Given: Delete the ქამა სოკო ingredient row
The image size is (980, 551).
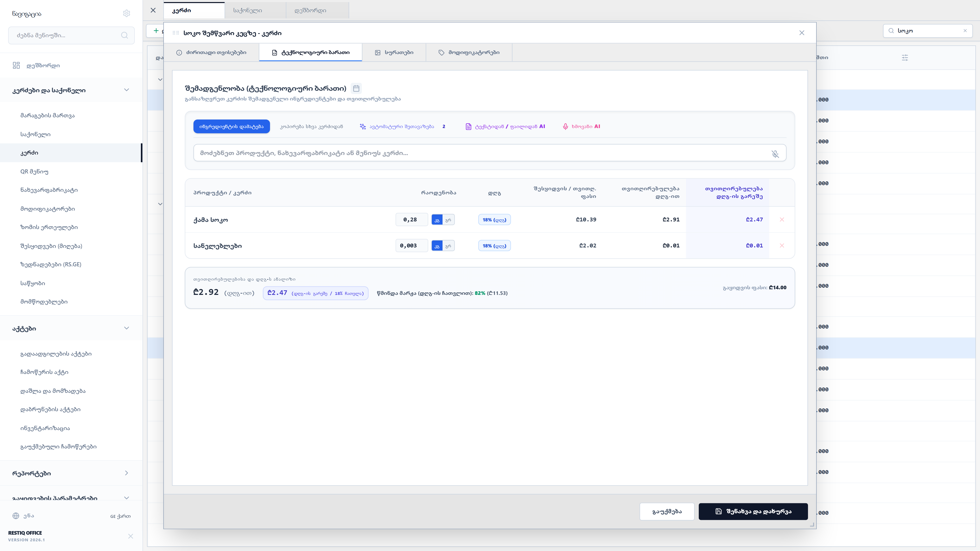Looking at the screenshot, I should click(x=782, y=219).
